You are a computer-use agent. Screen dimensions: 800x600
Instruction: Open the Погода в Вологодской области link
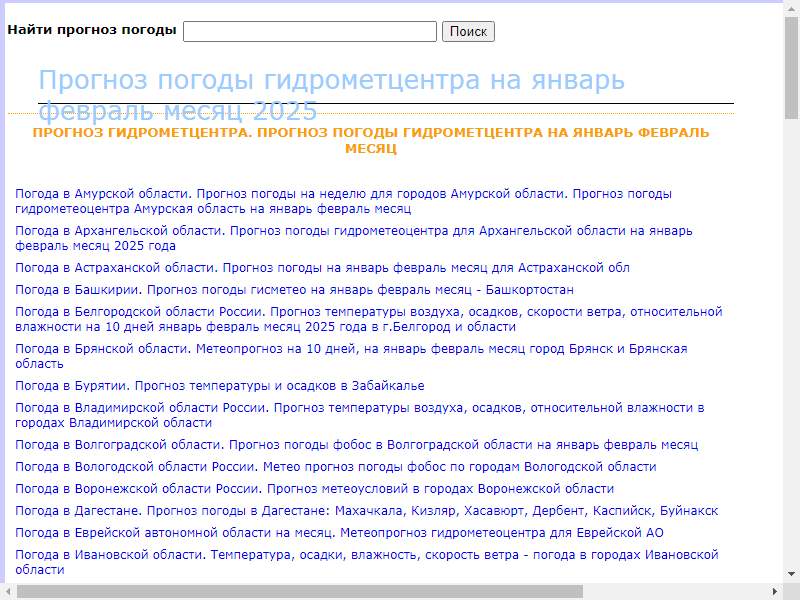click(336, 467)
